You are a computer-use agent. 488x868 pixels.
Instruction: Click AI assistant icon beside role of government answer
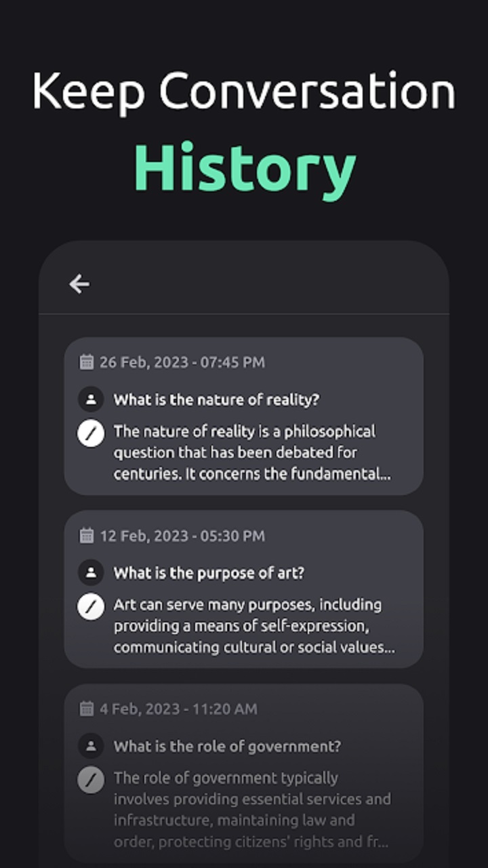coord(91,780)
